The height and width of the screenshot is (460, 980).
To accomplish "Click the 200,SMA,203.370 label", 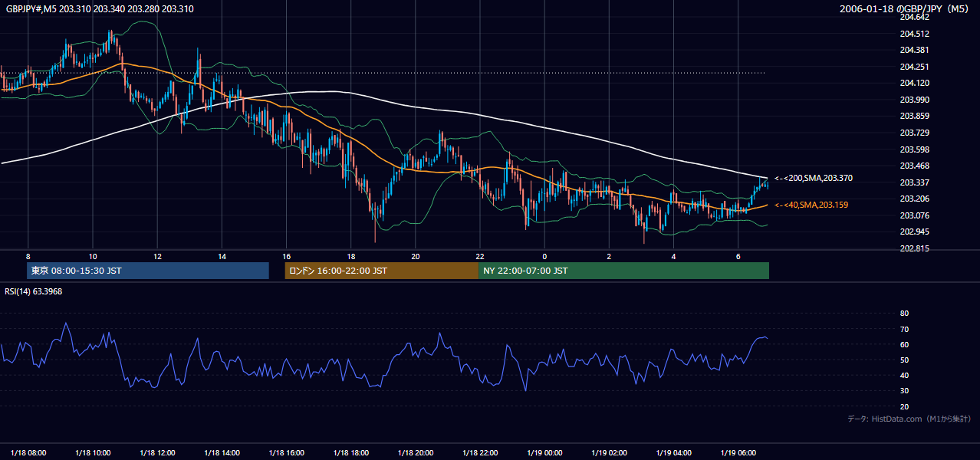I will point(814,178).
